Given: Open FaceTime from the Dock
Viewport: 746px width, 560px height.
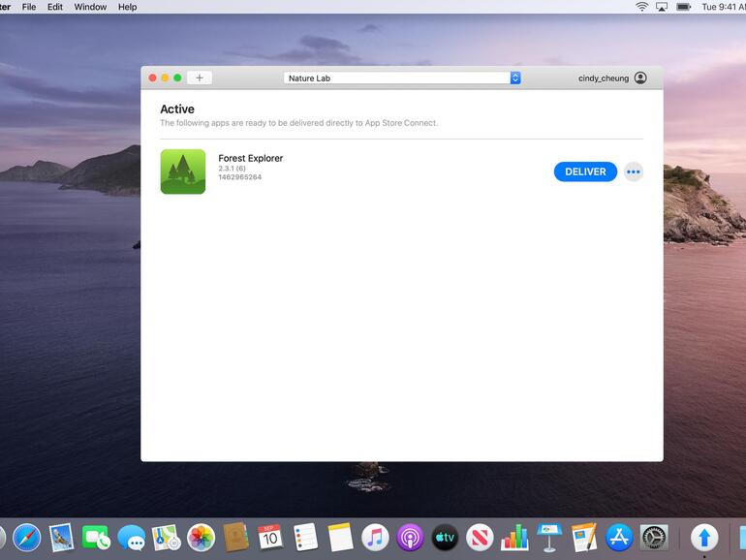Looking at the screenshot, I should click(x=96, y=538).
